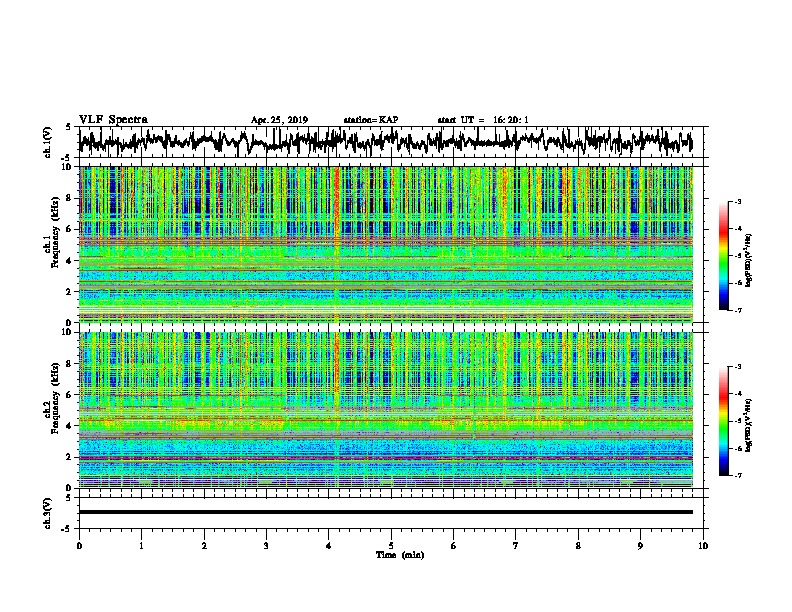Click the "5" tick on the ch.1(V) axis
792x612 pixels.
(68, 127)
